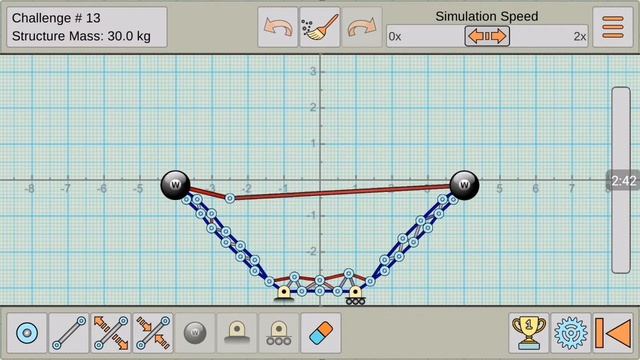This screenshot has height=360, width=640.
Task: Undo the last action
Action: 278,27
